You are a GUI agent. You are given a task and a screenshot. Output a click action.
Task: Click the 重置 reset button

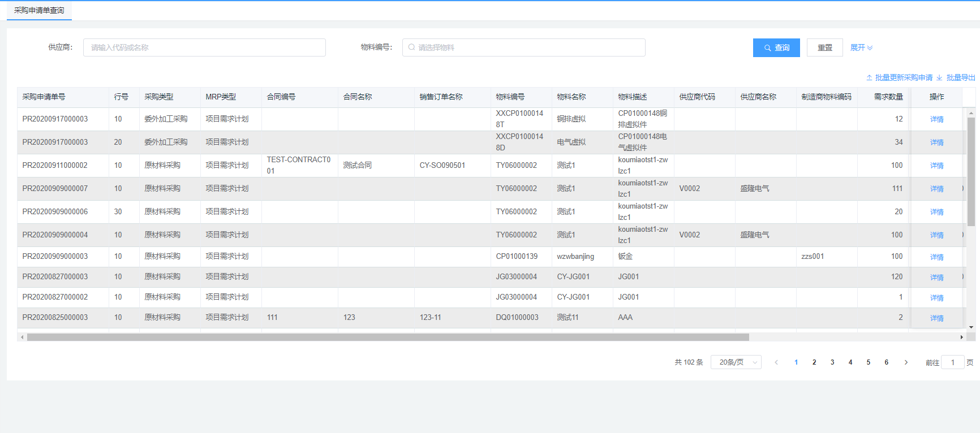click(824, 48)
